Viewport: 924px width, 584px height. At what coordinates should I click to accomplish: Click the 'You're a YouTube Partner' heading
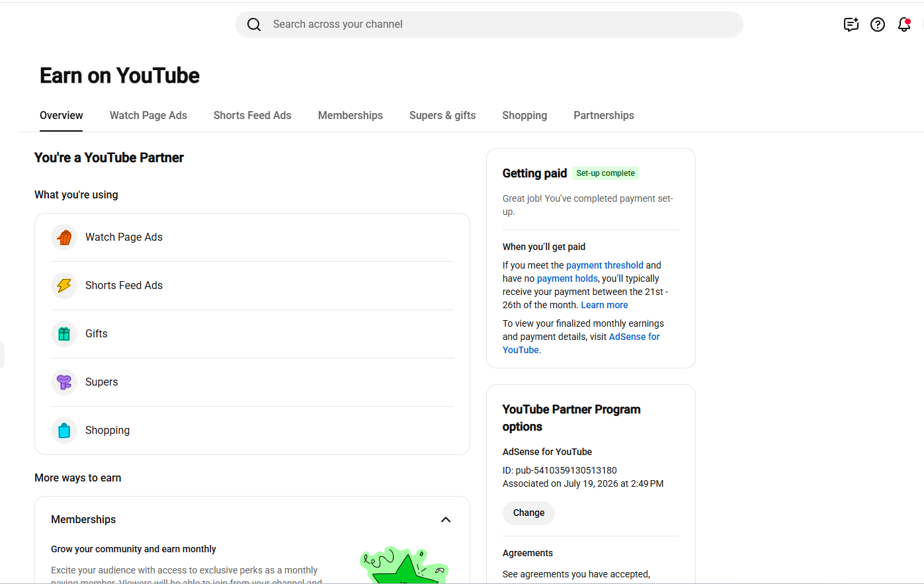point(109,157)
